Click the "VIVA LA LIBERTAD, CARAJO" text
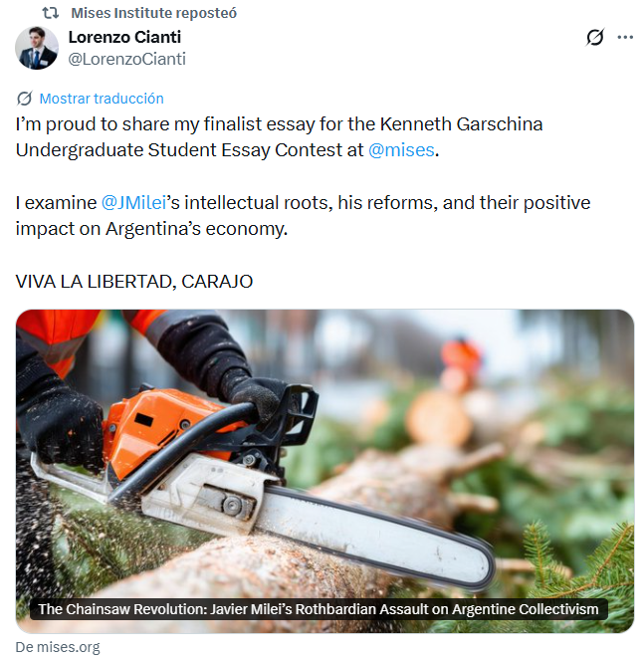Viewport: 644px width, 660px height. point(134,281)
